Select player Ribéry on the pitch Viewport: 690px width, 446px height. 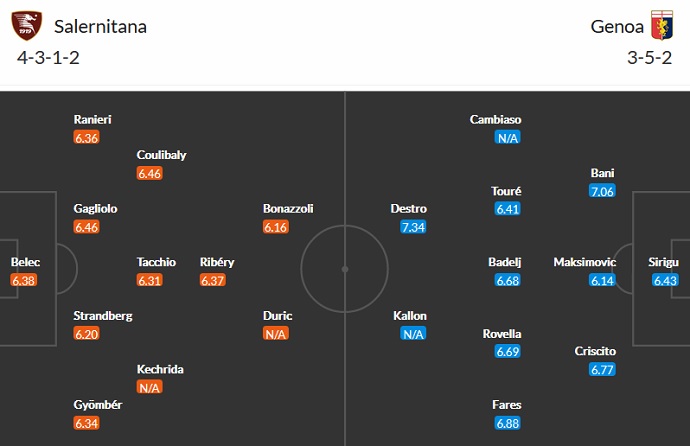click(x=217, y=262)
